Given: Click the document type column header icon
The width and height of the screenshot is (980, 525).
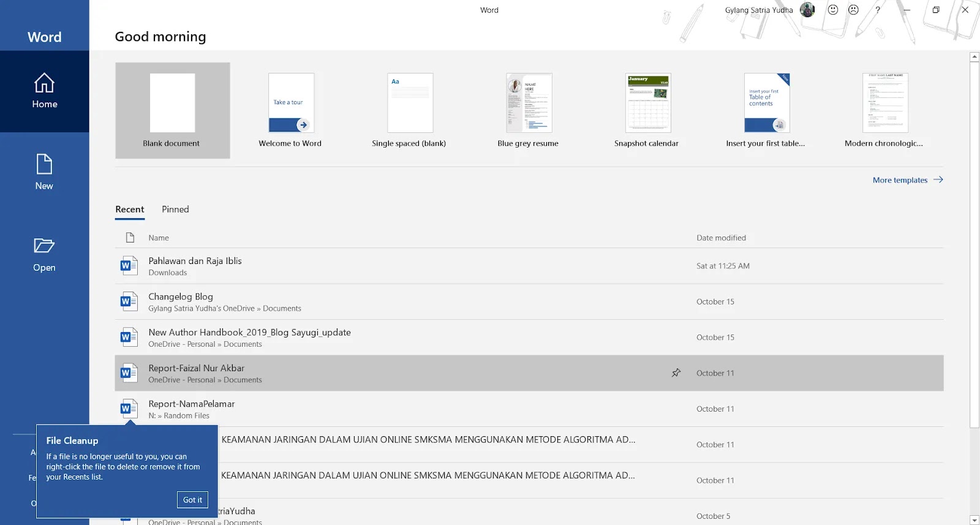Looking at the screenshot, I should click(x=130, y=237).
